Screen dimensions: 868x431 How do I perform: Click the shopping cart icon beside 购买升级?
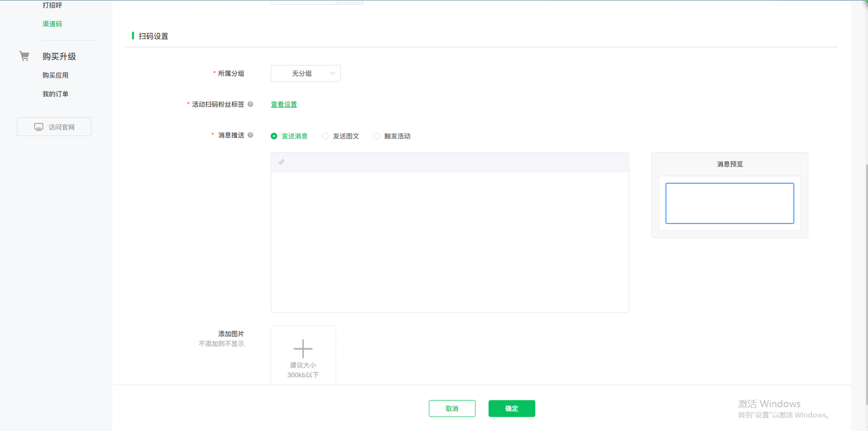(x=24, y=56)
